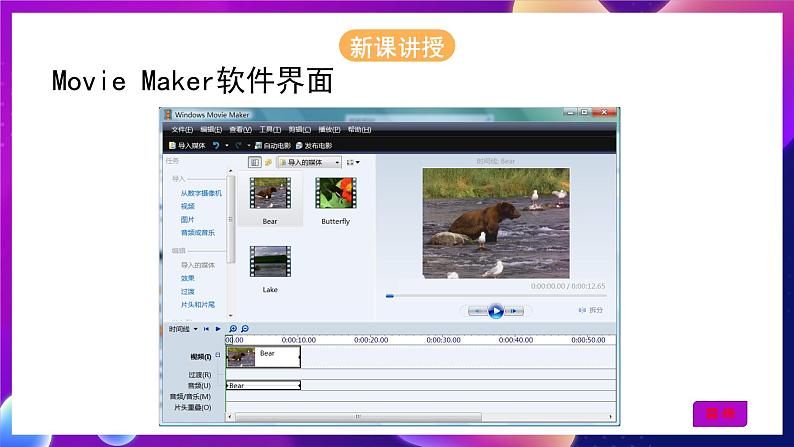Viewport: 794px width, 447px height.
Task: Click the 导入的媒体 edit link
Action: [197, 265]
